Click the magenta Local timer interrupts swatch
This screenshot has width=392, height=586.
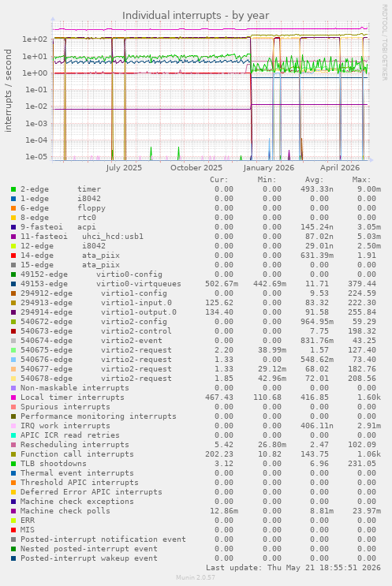pyautogui.click(x=13, y=398)
